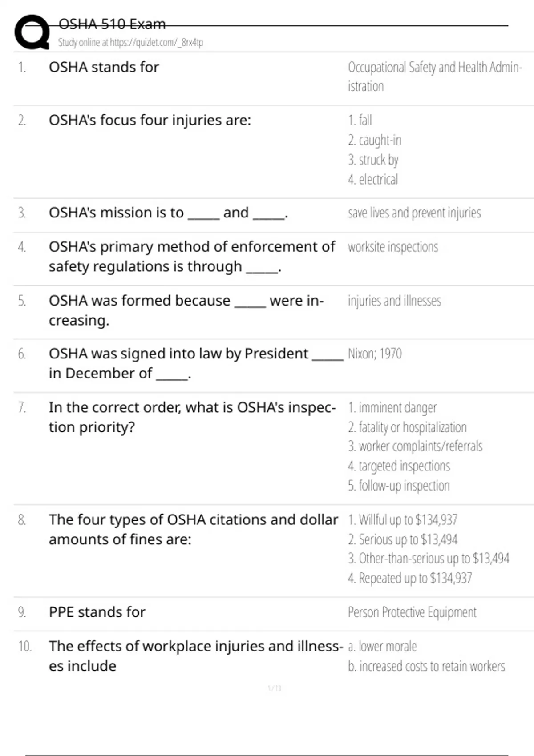Viewport: 534px width, 756px height.
Task: Click the OSHA 510 Exam title
Action: pyautogui.click(x=112, y=24)
